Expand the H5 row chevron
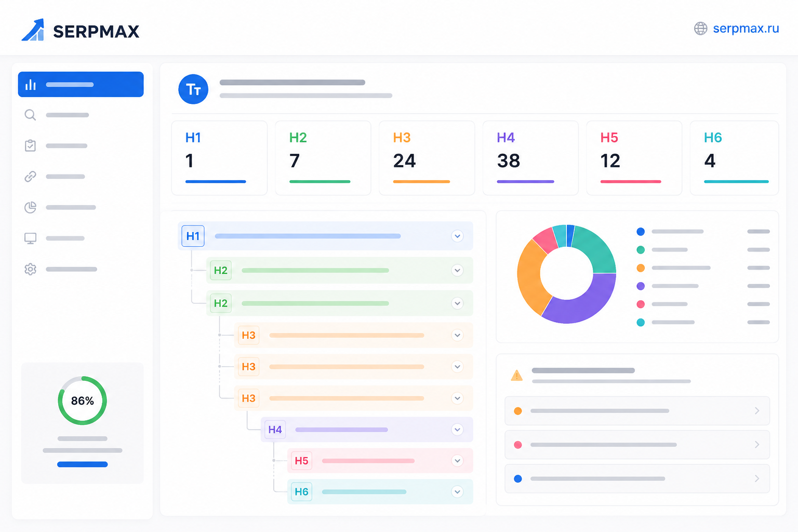 coord(457,461)
